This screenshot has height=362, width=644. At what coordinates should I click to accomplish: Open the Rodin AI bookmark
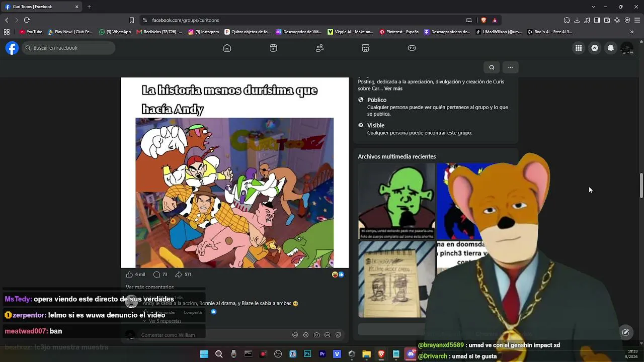(550, 32)
